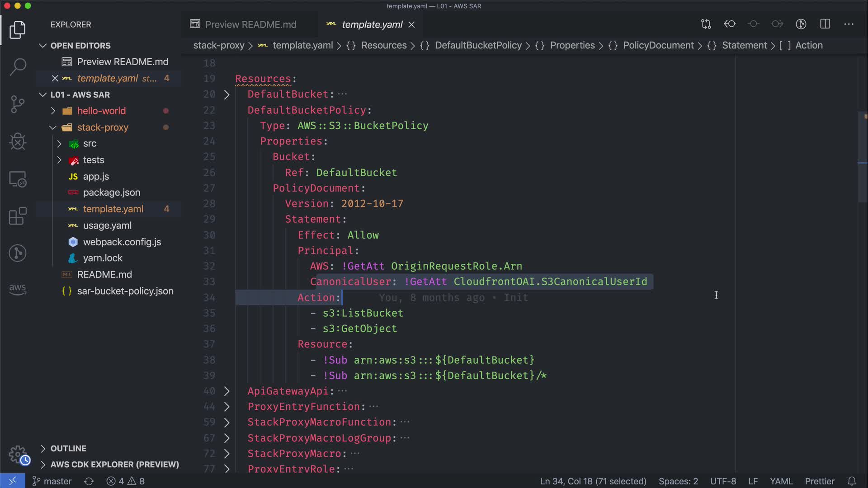Open the editor More Actions ellipsis
The image size is (868, 488).
(x=849, y=24)
